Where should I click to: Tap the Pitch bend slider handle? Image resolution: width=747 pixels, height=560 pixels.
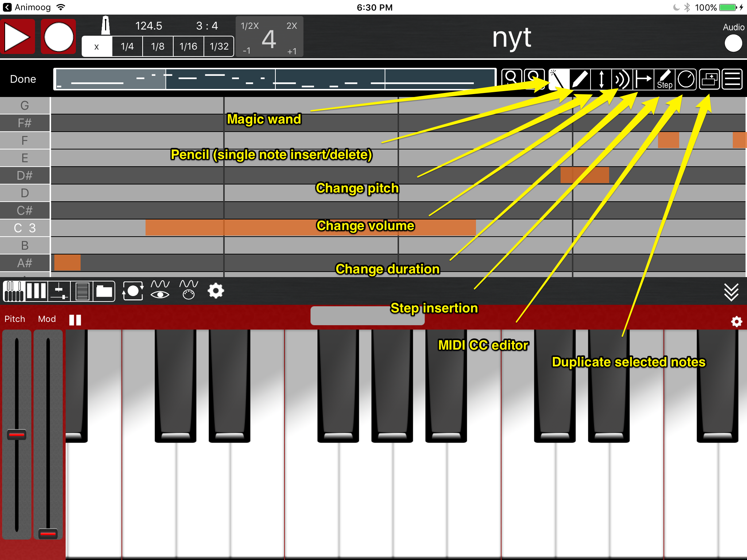tap(17, 435)
